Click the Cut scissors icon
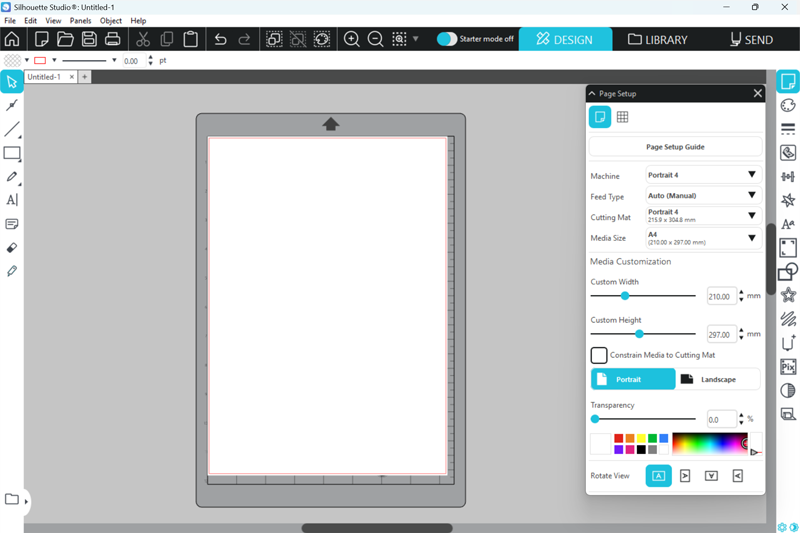This screenshot has height=533, width=800. pyautogui.click(x=143, y=39)
